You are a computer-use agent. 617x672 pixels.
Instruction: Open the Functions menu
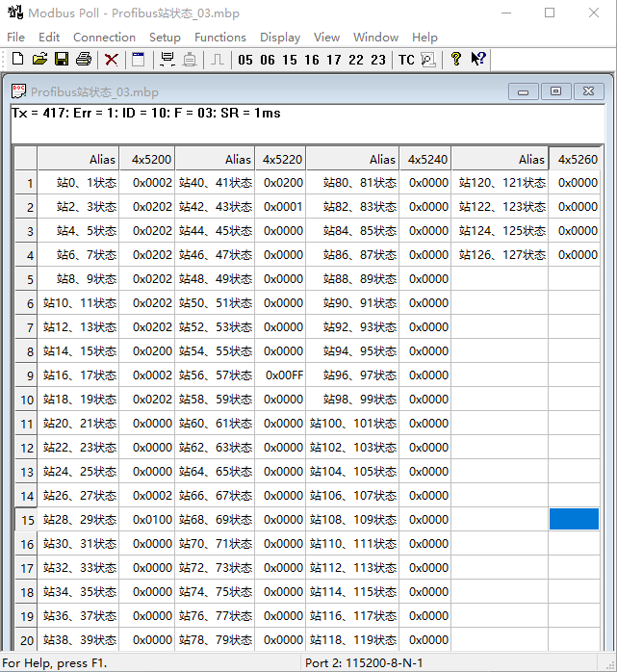219,37
